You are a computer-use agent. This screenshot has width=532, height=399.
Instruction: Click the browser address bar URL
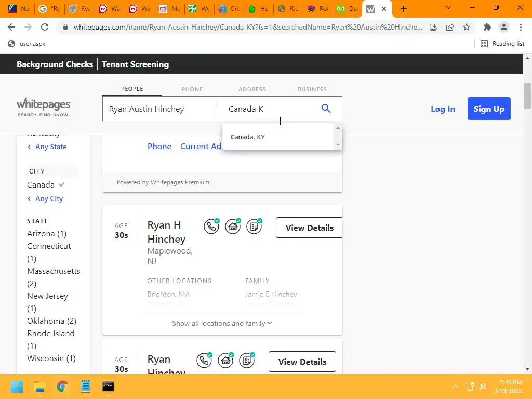click(x=248, y=27)
